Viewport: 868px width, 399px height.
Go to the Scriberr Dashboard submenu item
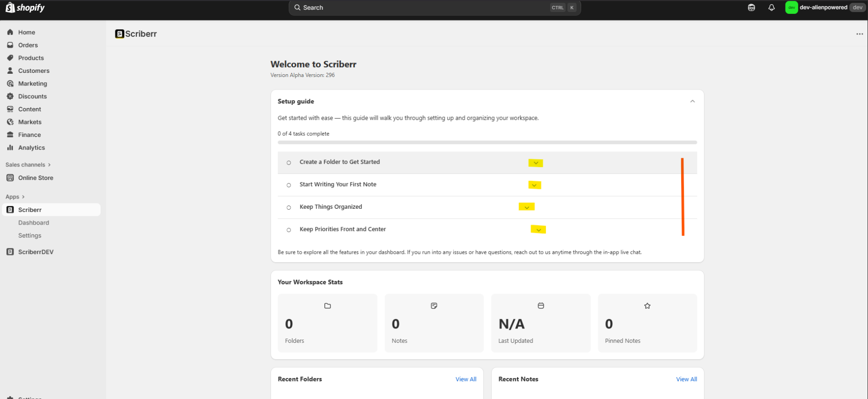pos(33,223)
